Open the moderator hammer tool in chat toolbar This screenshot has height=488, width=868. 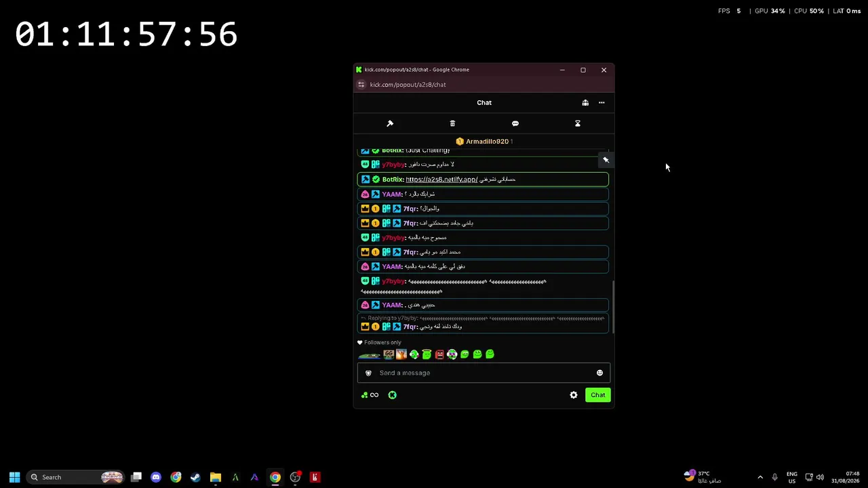(390, 123)
